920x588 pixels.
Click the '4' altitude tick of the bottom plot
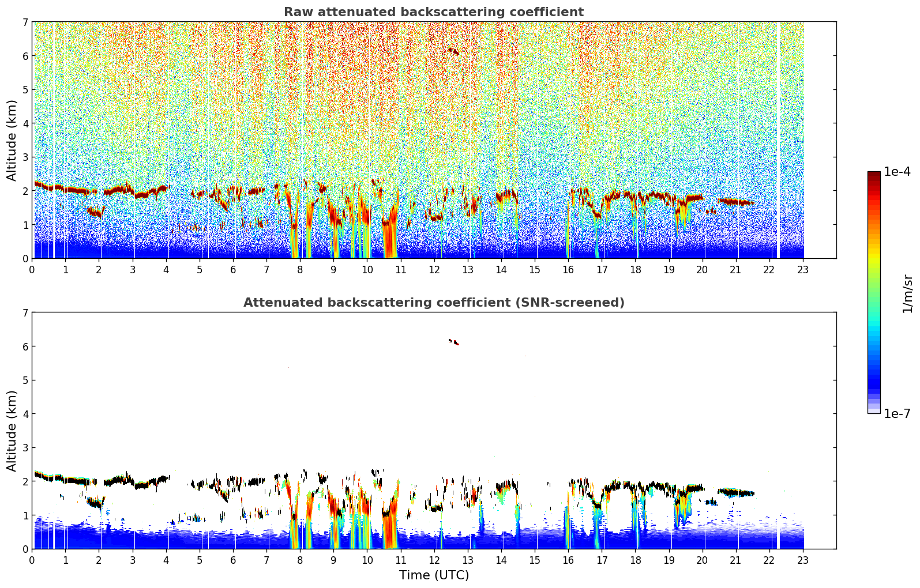click(x=25, y=414)
